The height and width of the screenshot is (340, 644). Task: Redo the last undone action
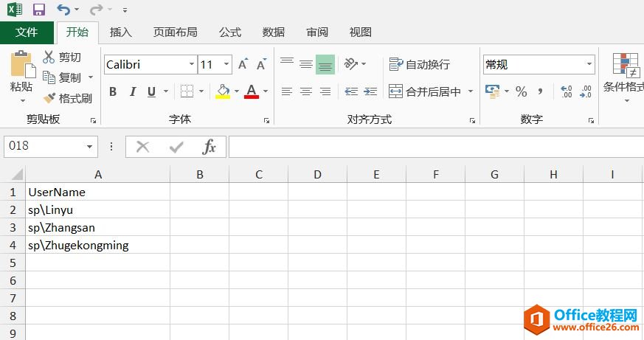click(x=96, y=10)
